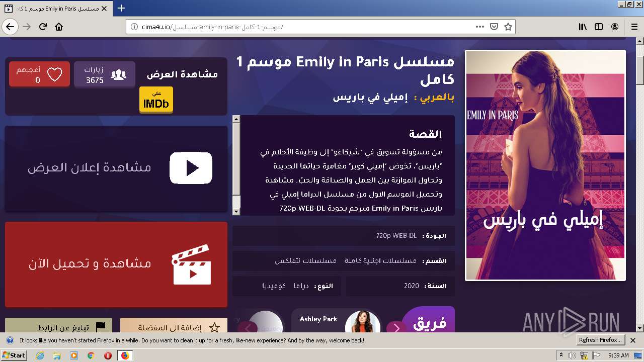The width and height of the screenshot is (644, 362).
Task: Launch Internet Explorer from taskbar
Action: pos(40,355)
